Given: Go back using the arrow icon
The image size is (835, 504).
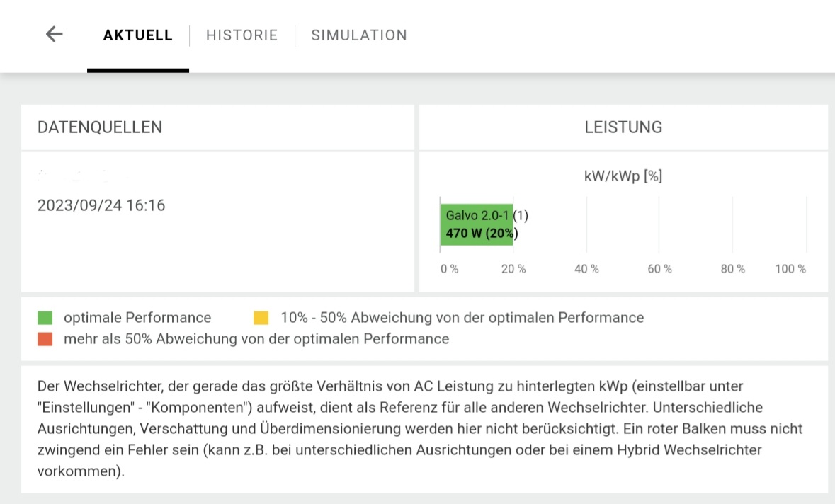Looking at the screenshot, I should (55, 35).
